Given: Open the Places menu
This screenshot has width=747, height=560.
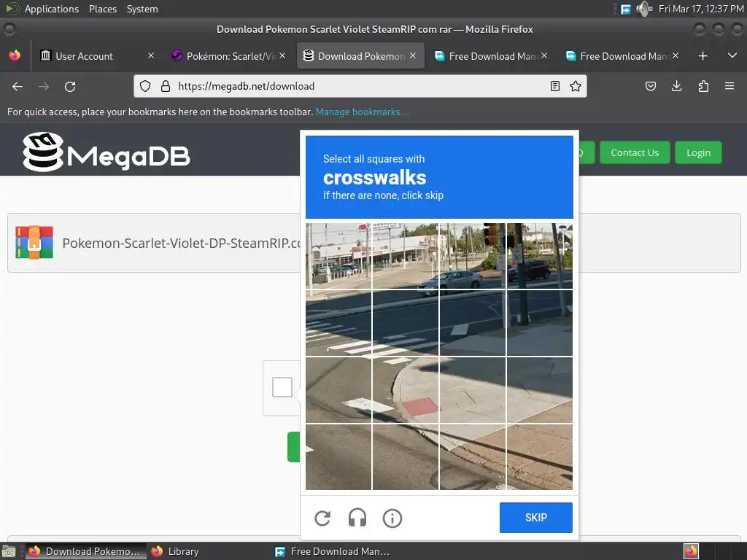Looking at the screenshot, I should pyautogui.click(x=102, y=9).
